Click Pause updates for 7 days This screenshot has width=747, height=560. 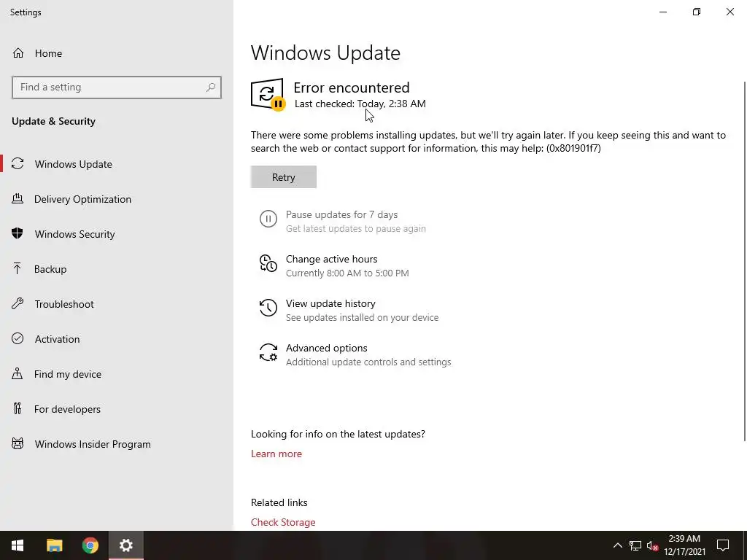[x=341, y=215]
